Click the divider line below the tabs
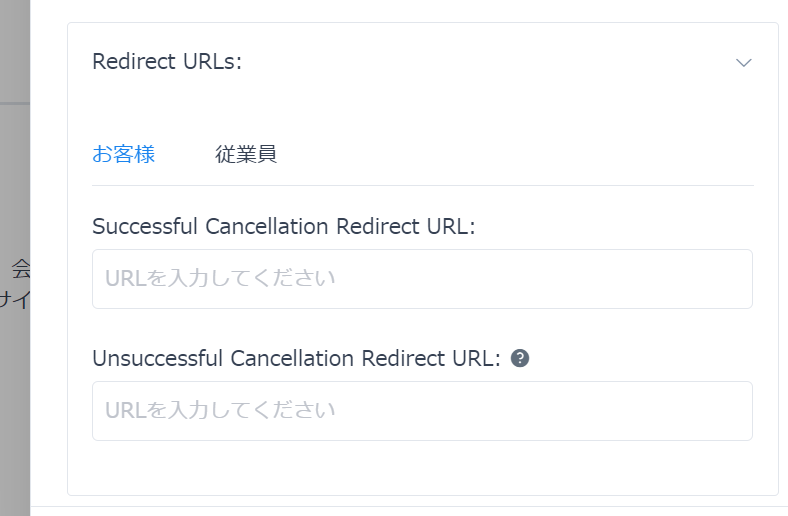 point(422,185)
